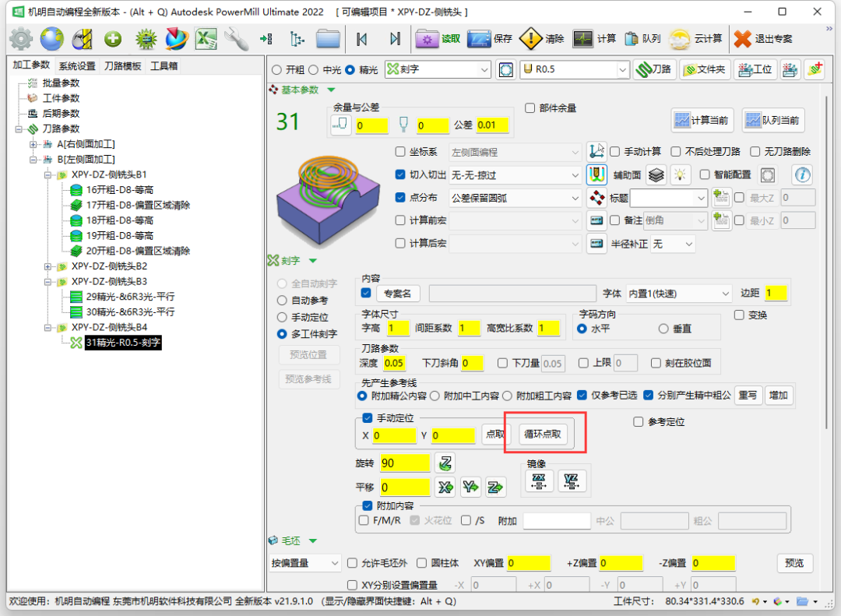Screen dimensions: 841x616
Task: Click the 云计算 cloud compute icon
Action: coord(680,38)
